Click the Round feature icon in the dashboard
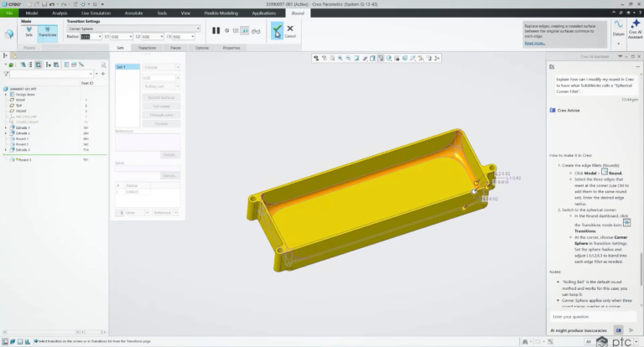 pos(9,34)
